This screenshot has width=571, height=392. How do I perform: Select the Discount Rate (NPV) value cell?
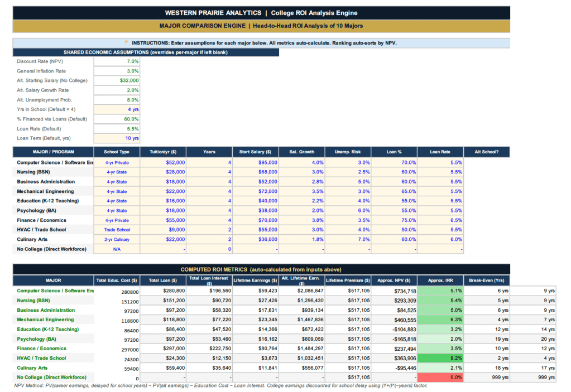117,61
